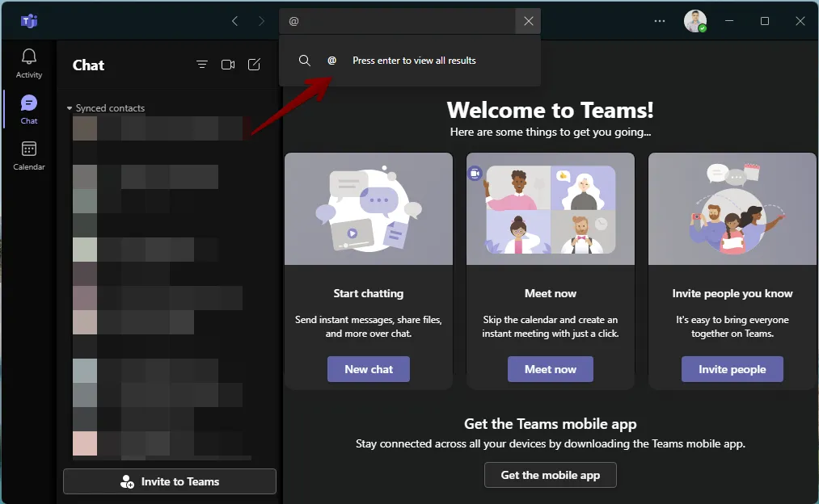Open your profile avatar menu
Viewport: 819px width, 504px height.
tap(694, 20)
